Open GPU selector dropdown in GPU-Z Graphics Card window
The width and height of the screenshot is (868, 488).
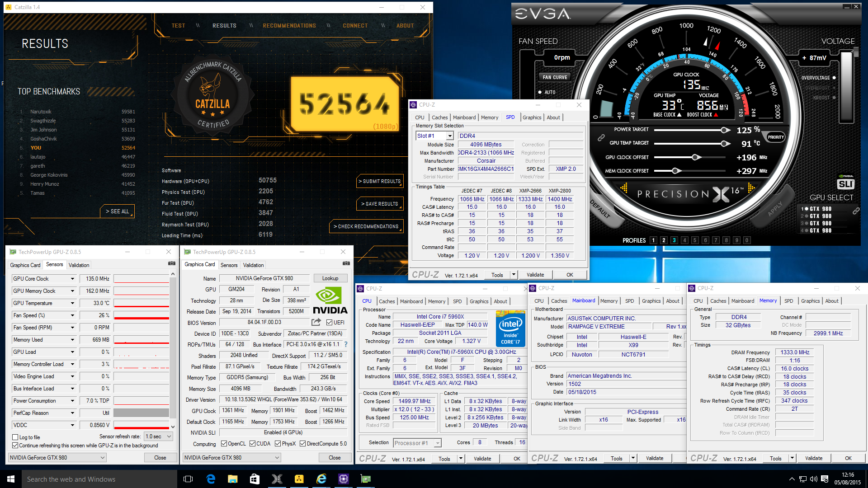232,458
